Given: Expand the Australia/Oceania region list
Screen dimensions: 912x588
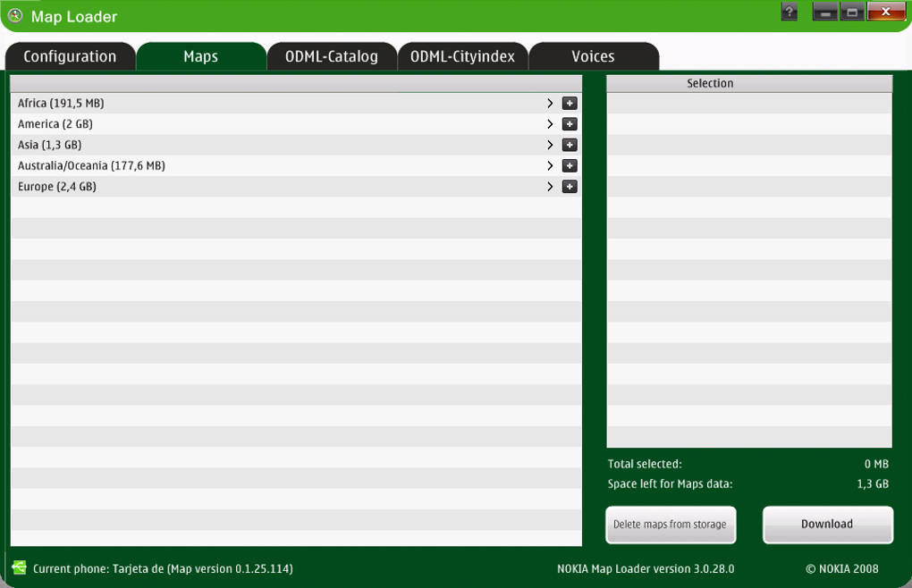Looking at the screenshot, I should coord(550,166).
